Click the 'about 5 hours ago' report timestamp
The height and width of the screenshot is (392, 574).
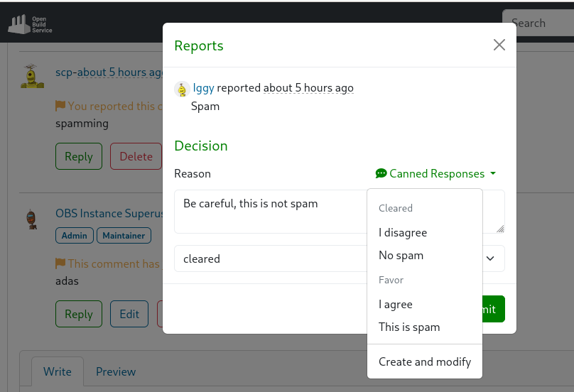coord(308,88)
